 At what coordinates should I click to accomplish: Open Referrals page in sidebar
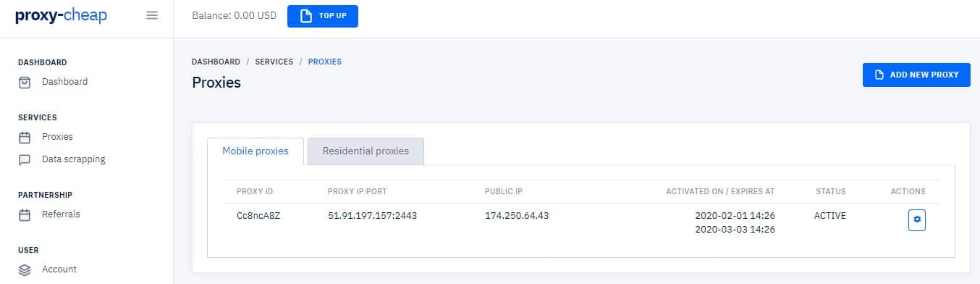pos(61,214)
